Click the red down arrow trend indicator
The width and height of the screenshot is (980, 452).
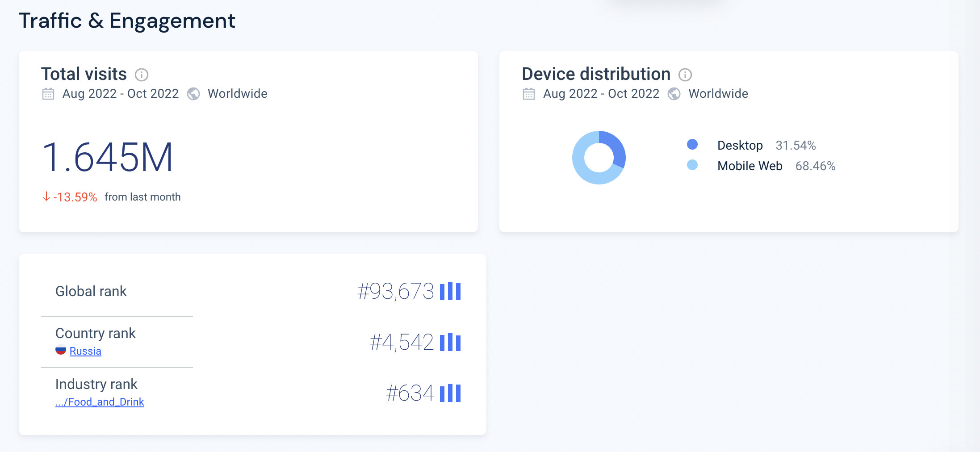[x=46, y=197]
